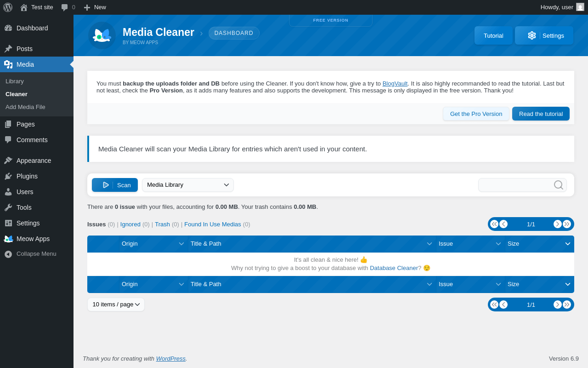Click the Tools wrench icon
The width and height of the screenshot is (588, 368).
8,207
